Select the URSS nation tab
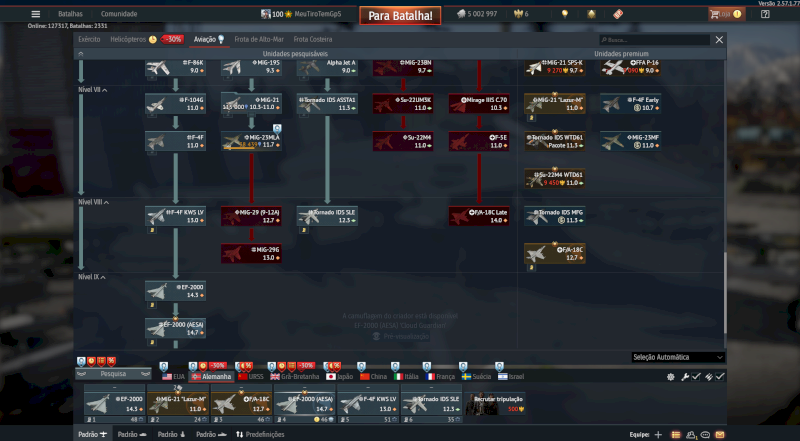Screen dimensions: 800x441 coord(251,377)
